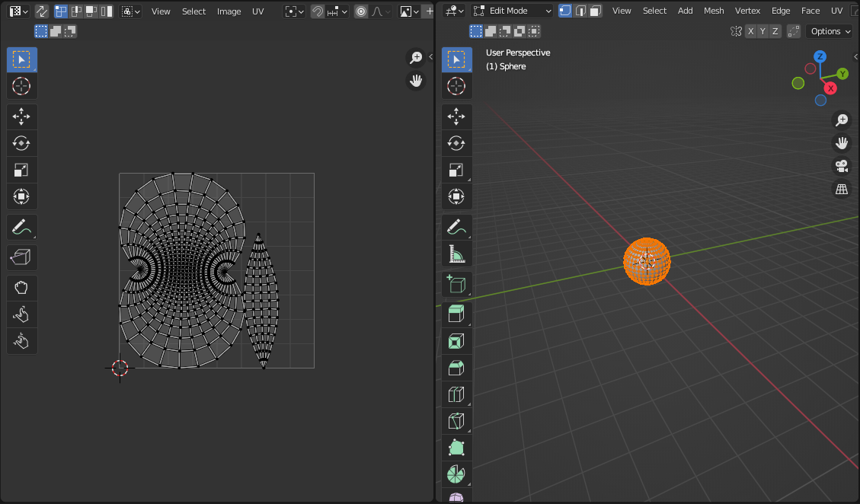This screenshot has height=504, width=860.
Task: Activate the Bevel tool
Action: tap(456, 367)
